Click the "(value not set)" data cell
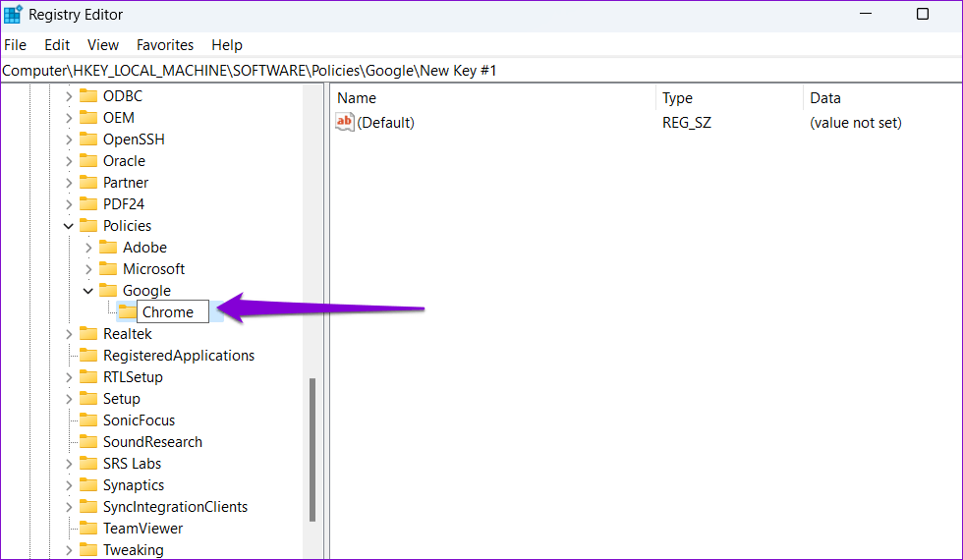 coord(856,122)
